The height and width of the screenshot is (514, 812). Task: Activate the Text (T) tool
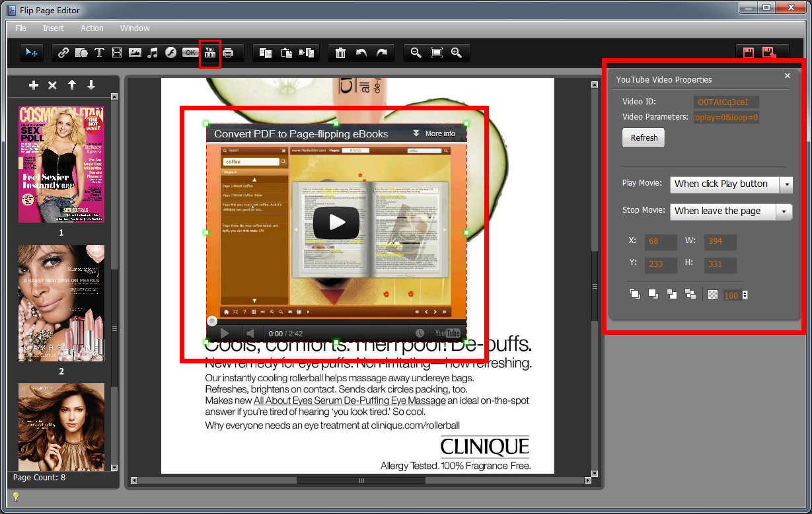pyautogui.click(x=99, y=53)
